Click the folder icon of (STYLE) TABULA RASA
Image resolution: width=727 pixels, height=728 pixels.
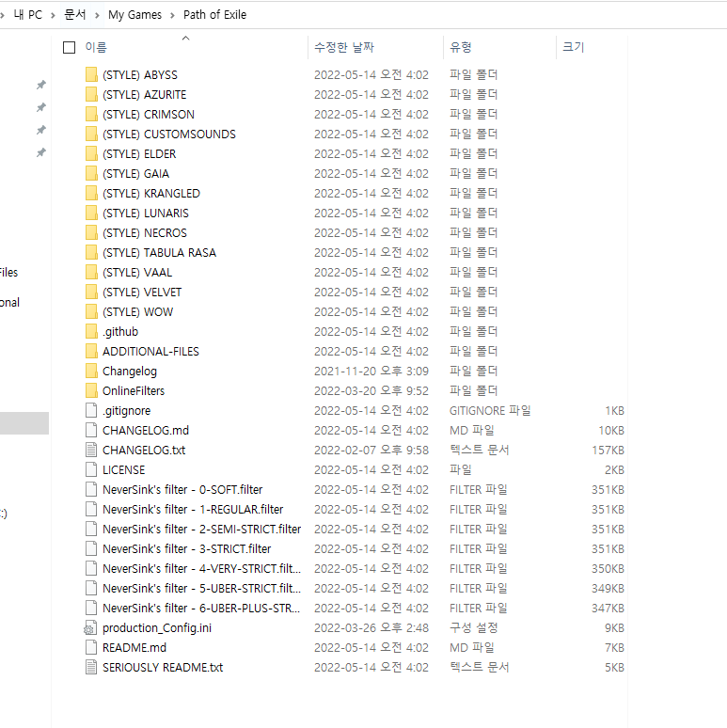tap(91, 253)
